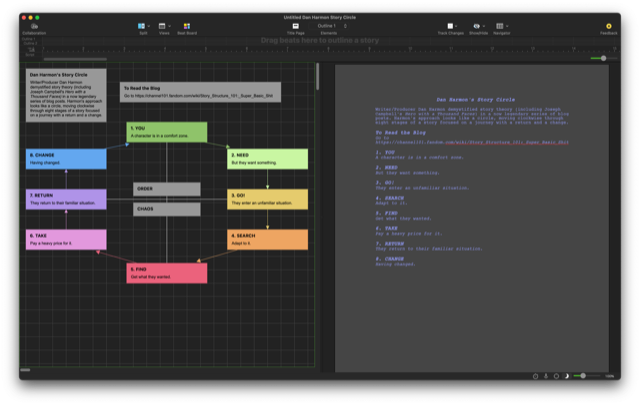Viewport: 640px width, 405px height.
Task: Expand the Views dropdown in the toolbar
Action: (164, 26)
